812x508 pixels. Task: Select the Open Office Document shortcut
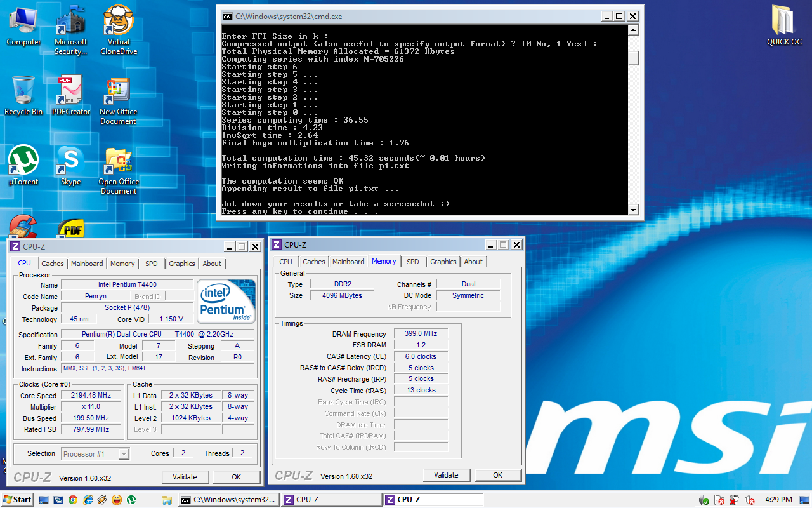pos(119,171)
